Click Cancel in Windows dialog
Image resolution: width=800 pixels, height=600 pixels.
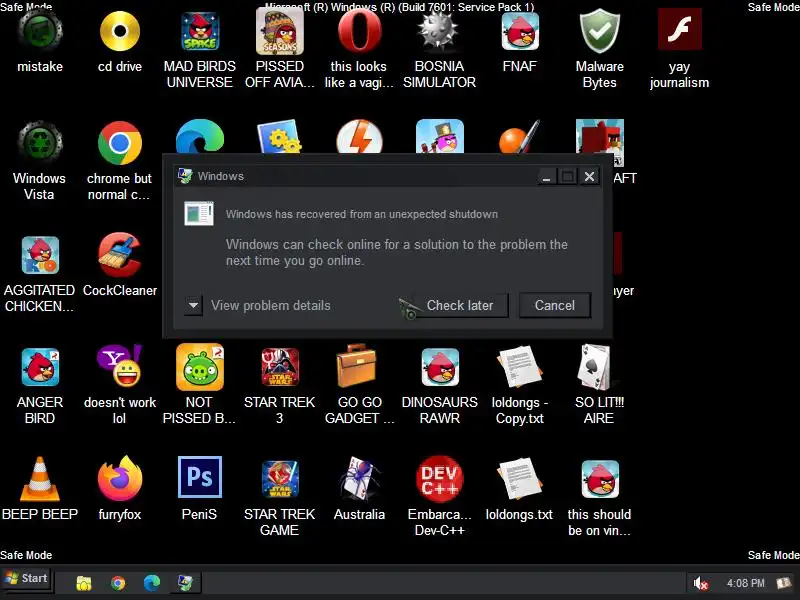(x=555, y=305)
